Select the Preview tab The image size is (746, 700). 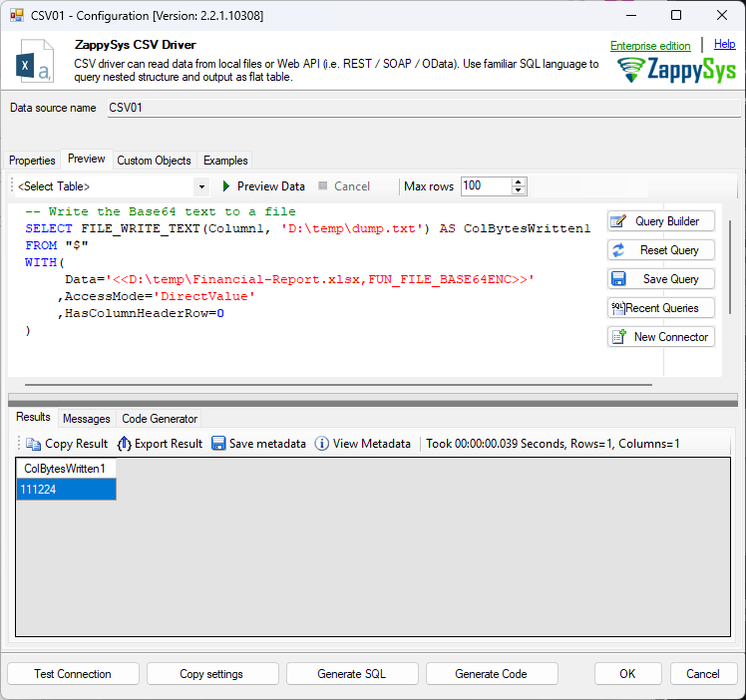(x=86, y=159)
